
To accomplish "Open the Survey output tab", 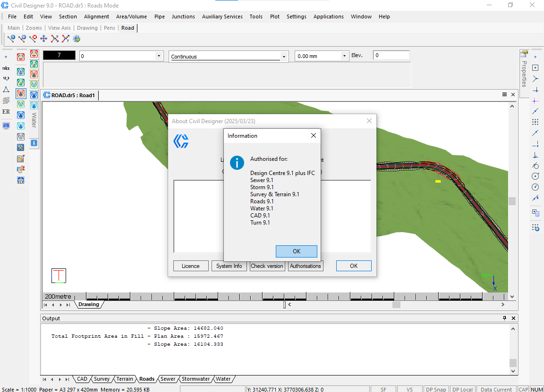I will click(x=102, y=379).
